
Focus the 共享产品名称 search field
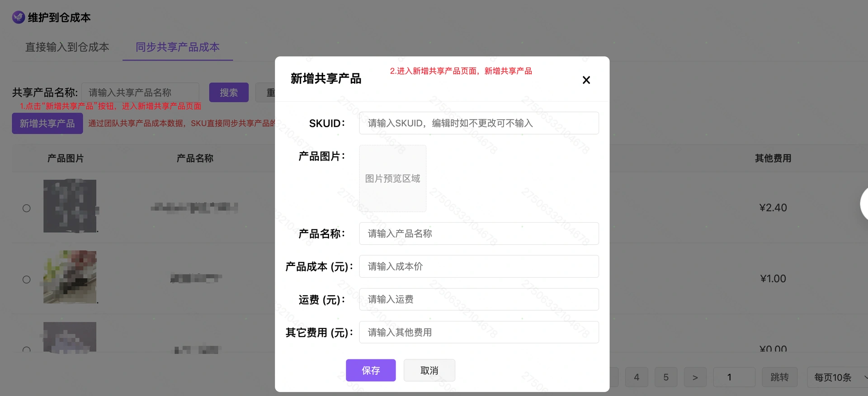(140, 93)
